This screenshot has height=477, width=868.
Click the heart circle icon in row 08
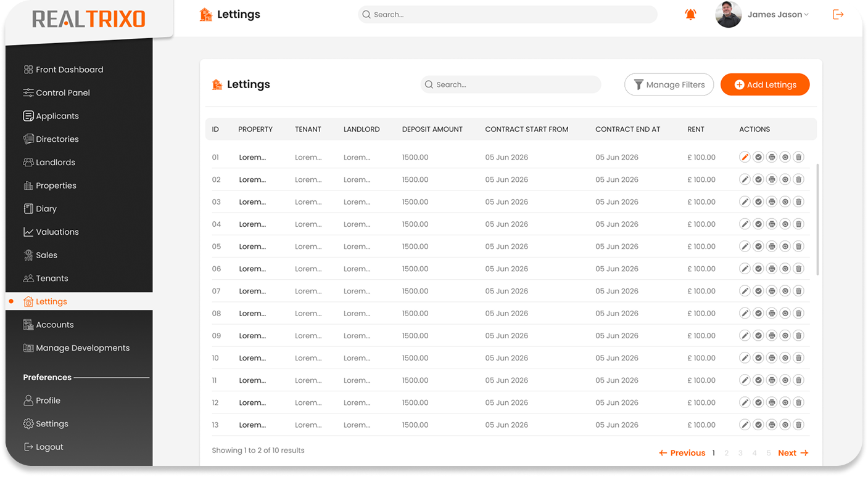[x=785, y=313]
